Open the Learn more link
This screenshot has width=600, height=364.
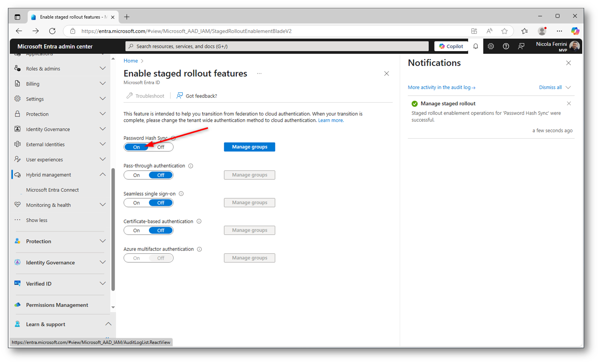click(331, 120)
